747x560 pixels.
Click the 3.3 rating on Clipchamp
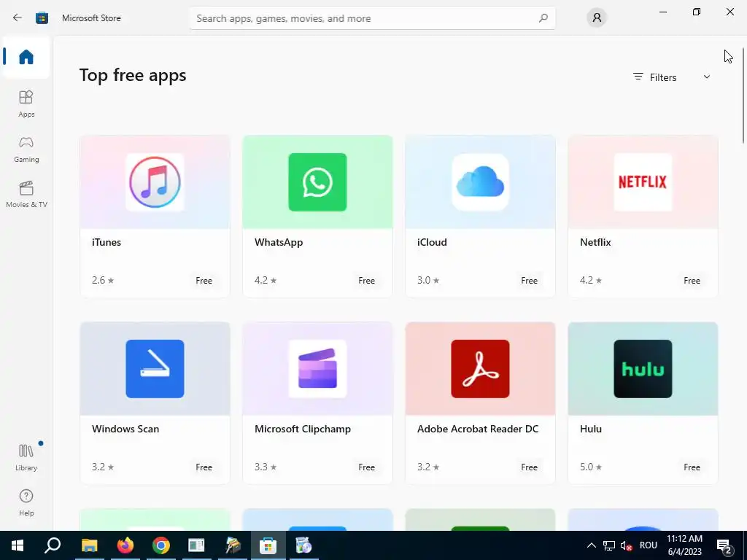pos(266,467)
